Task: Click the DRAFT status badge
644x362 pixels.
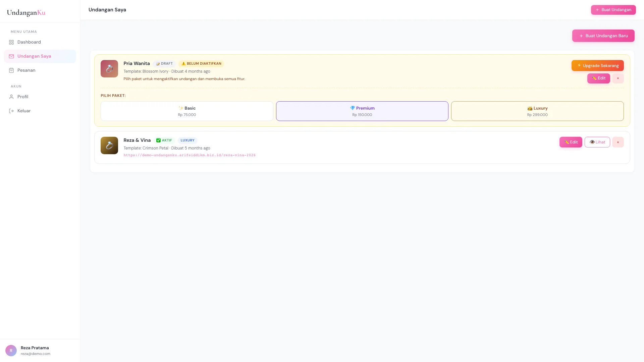Action: coord(164,64)
